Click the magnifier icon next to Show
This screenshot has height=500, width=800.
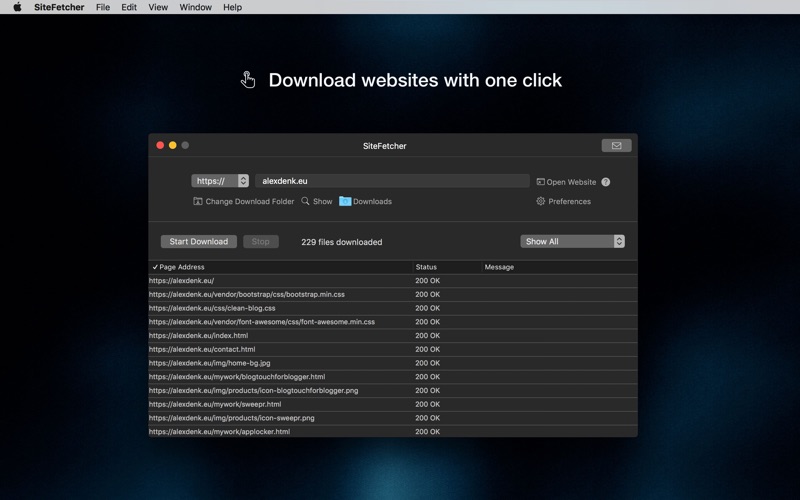coord(305,201)
